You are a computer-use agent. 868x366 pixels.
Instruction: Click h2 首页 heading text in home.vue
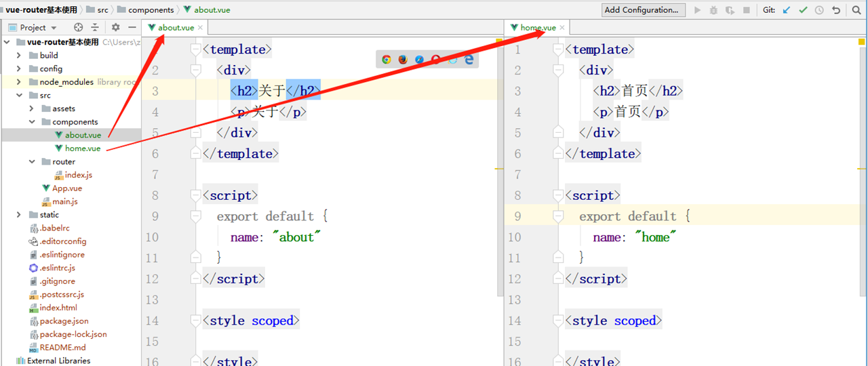[x=634, y=91]
